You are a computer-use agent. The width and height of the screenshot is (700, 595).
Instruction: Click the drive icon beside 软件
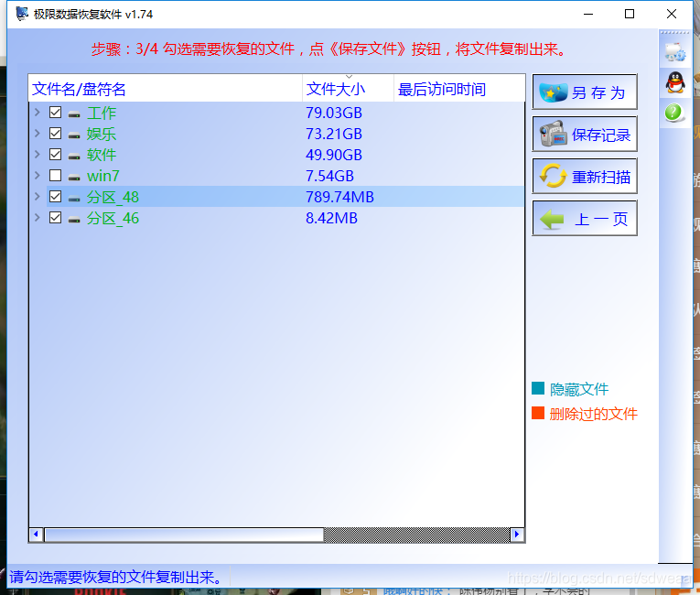(x=74, y=156)
